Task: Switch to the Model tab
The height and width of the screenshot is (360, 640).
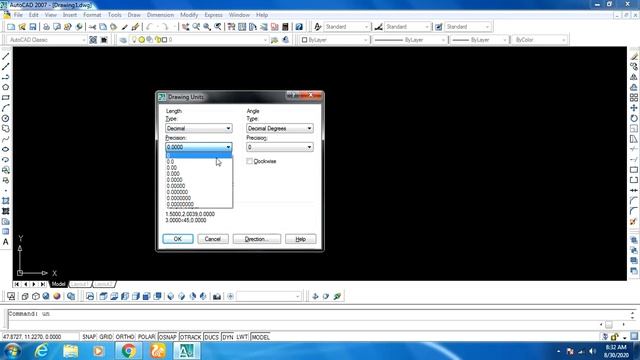Action: pos(58,284)
